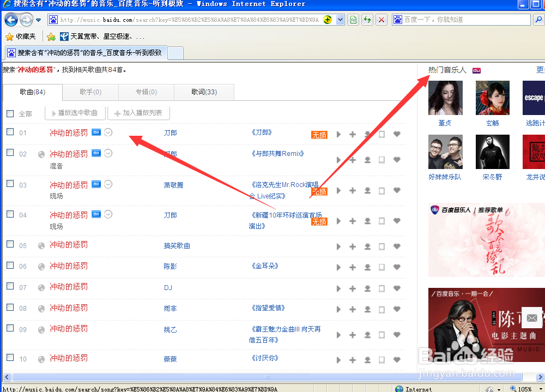Click the search magnifier button
This screenshot has width=545, height=392.
(x=538, y=20)
